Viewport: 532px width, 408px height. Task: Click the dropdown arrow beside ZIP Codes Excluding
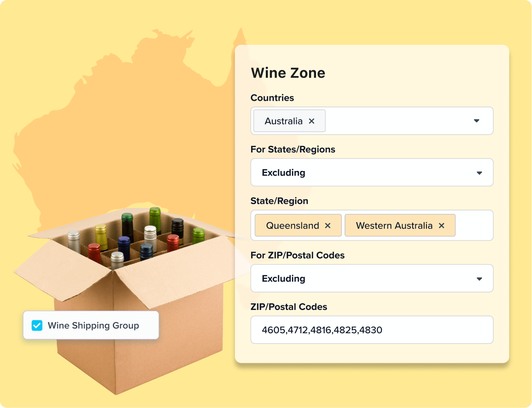479,278
